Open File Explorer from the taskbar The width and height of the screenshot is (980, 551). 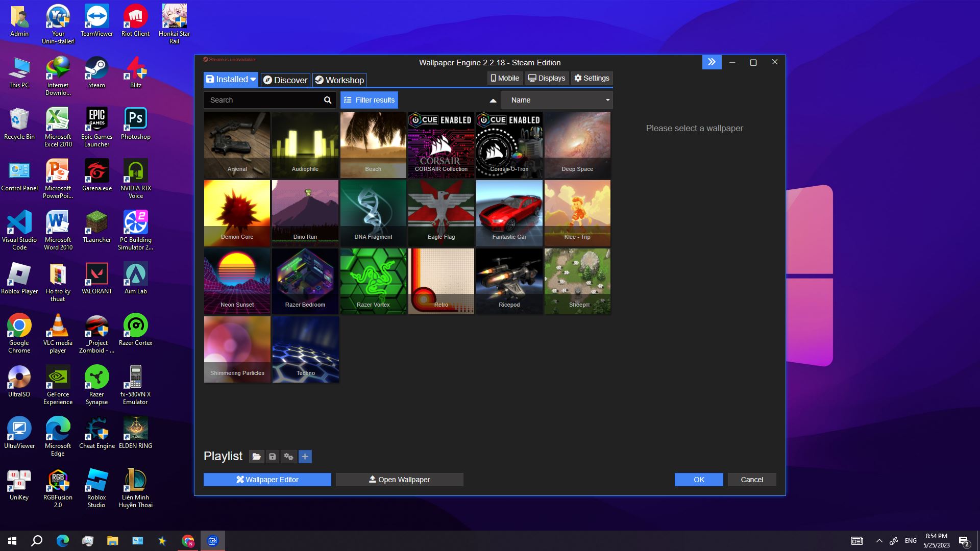click(x=112, y=541)
